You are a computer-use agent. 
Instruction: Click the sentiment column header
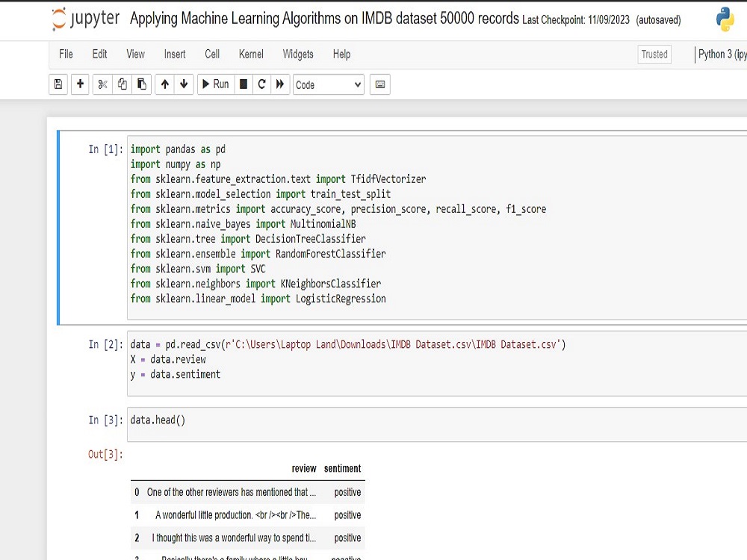(343, 469)
